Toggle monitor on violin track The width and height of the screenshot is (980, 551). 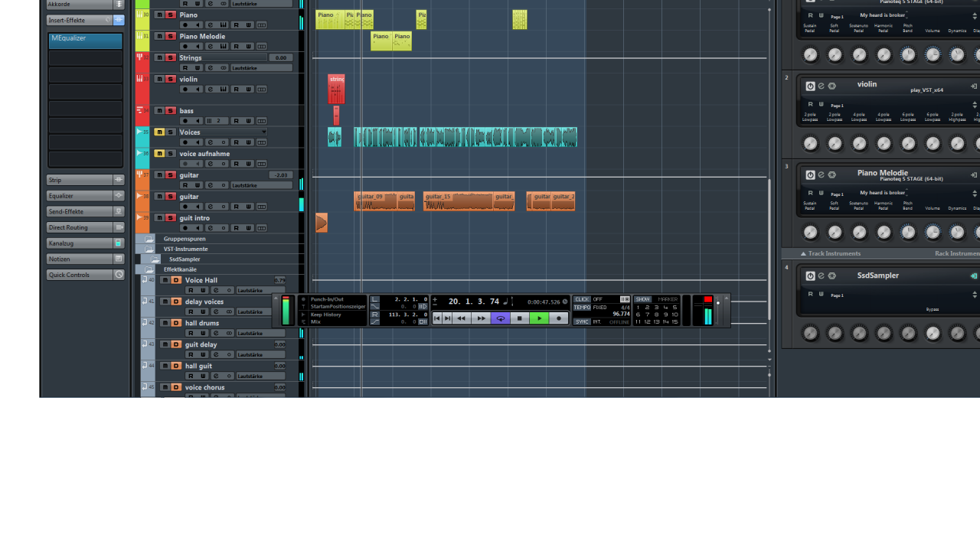click(198, 90)
